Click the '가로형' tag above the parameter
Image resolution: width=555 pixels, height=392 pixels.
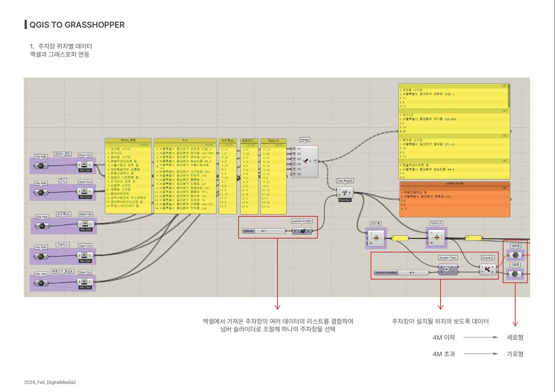click(x=515, y=264)
